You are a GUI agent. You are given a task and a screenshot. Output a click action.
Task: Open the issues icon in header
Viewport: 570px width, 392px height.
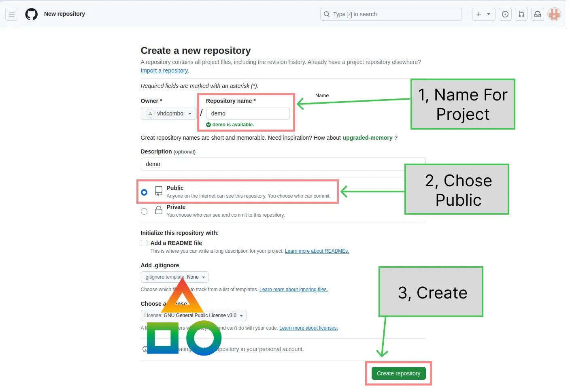pyautogui.click(x=505, y=14)
